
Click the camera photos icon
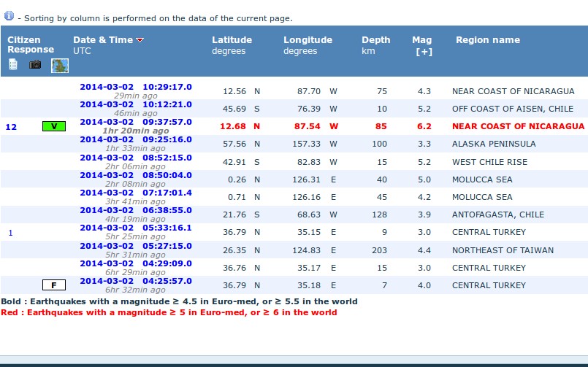[x=35, y=65]
